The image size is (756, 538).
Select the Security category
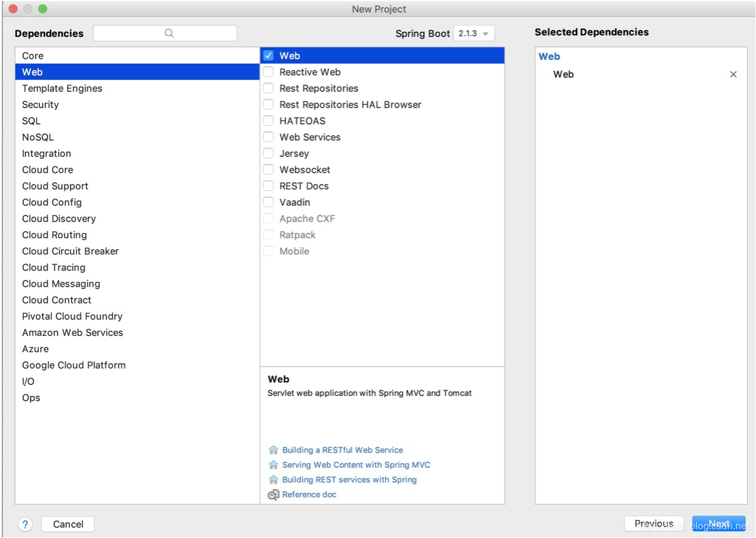[40, 104]
